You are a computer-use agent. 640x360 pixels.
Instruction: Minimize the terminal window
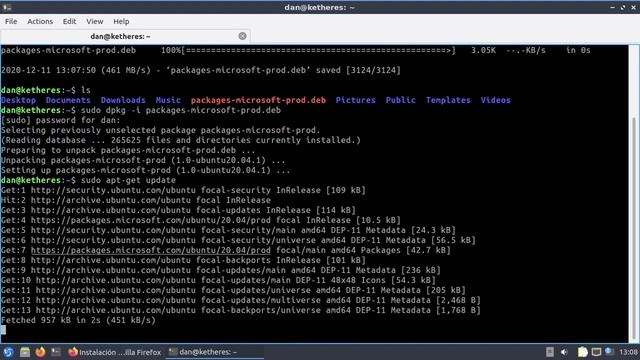click(612, 7)
